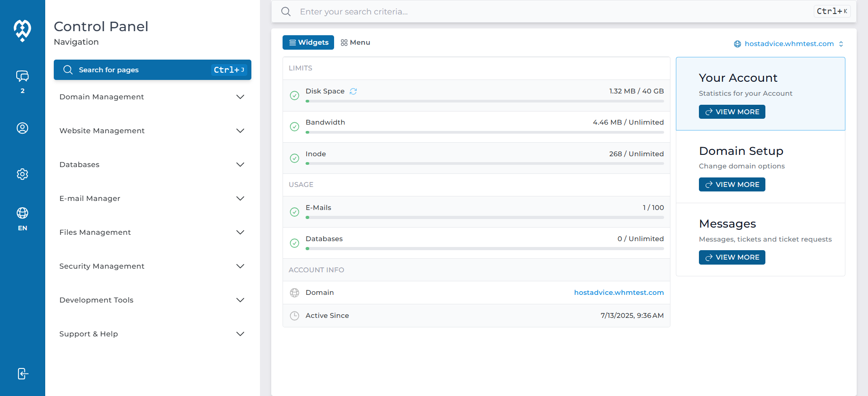868x396 pixels.
Task: Click the Databases usage check icon
Action: 294,243
